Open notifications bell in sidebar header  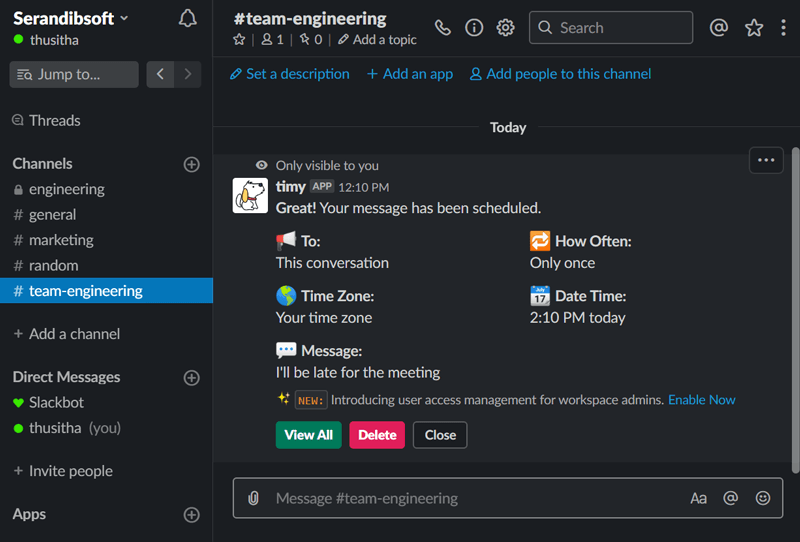click(x=187, y=18)
